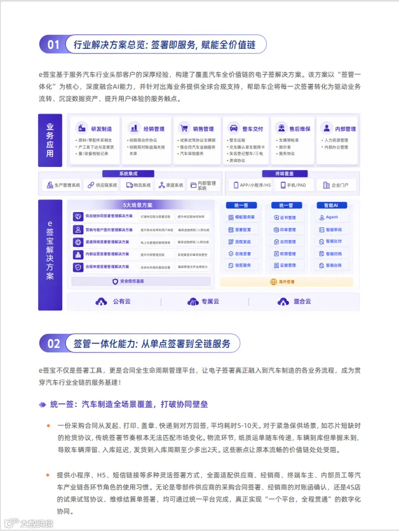Click the 安全信任基座 shield icon
The width and height of the screenshot is (399, 532).
point(115,281)
